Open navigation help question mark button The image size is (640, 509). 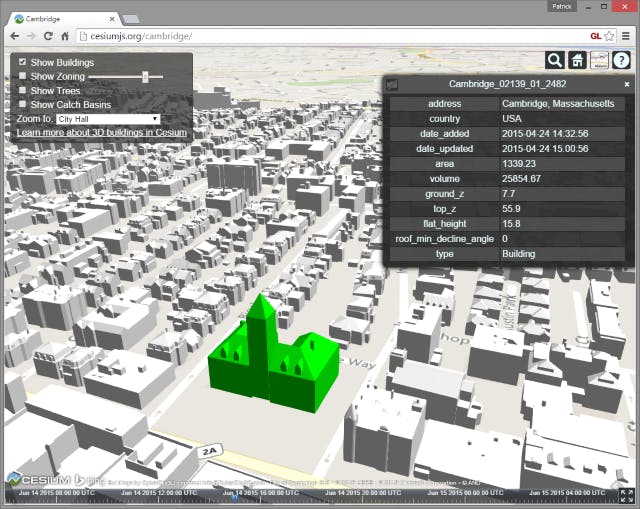click(x=621, y=60)
